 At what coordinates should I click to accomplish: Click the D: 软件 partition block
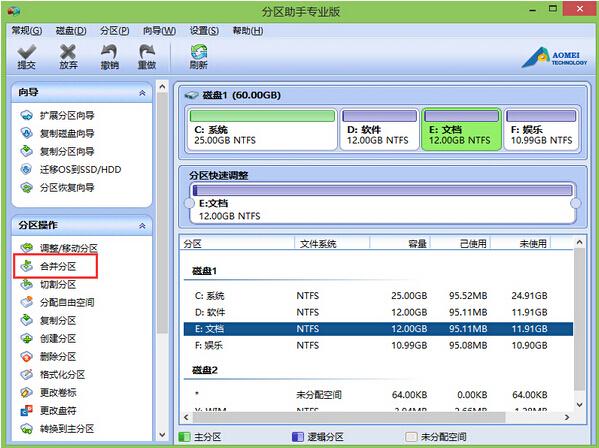pos(379,129)
